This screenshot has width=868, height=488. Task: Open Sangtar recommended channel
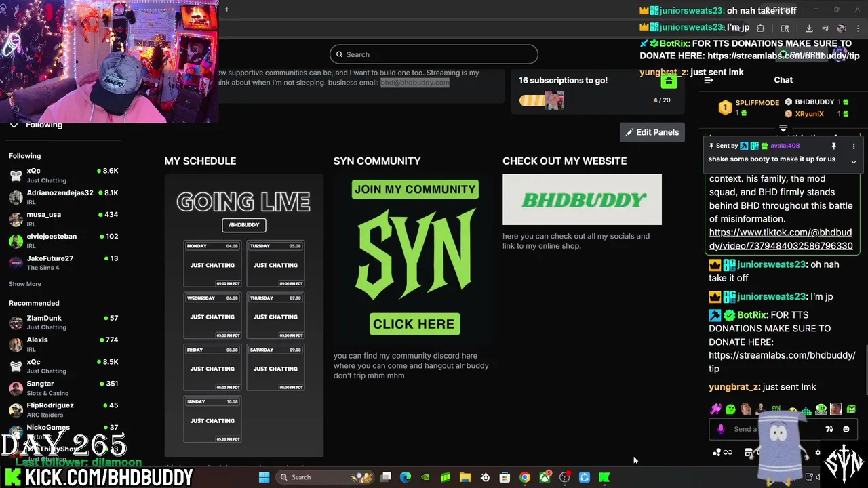tap(64, 388)
